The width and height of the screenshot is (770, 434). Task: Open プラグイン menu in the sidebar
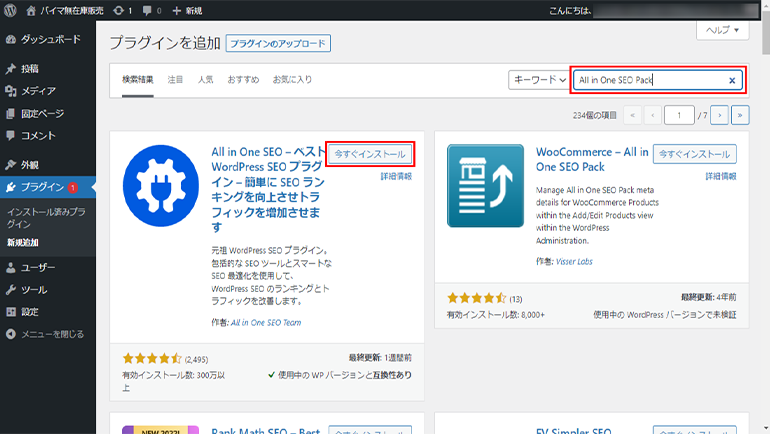48,187
